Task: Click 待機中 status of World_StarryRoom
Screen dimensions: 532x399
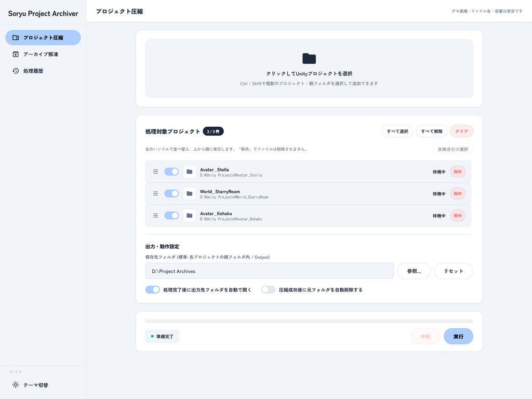Action: (438, 194)
